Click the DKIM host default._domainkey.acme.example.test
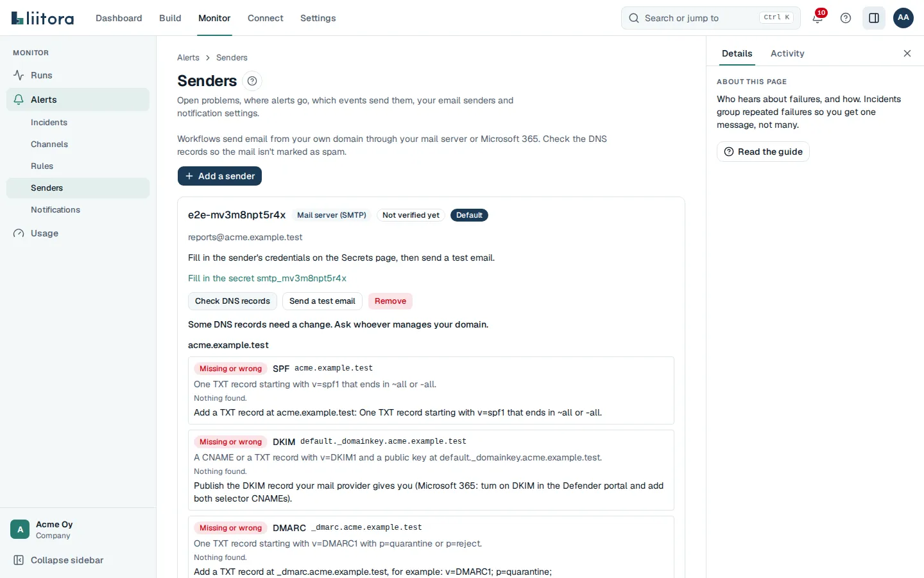The image size is (924, 578). [x=383, y=441]
